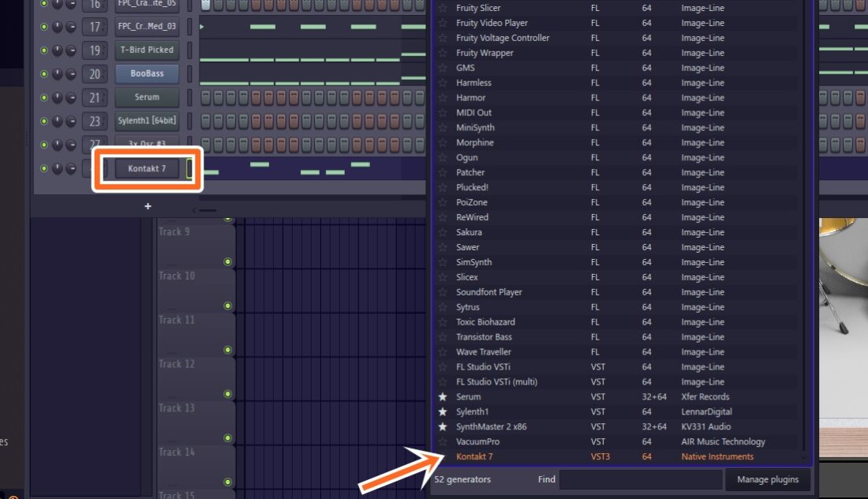868x499 pixels.
Task: Favorite the VacuumPro plugin star
Action: coord(443,441)
